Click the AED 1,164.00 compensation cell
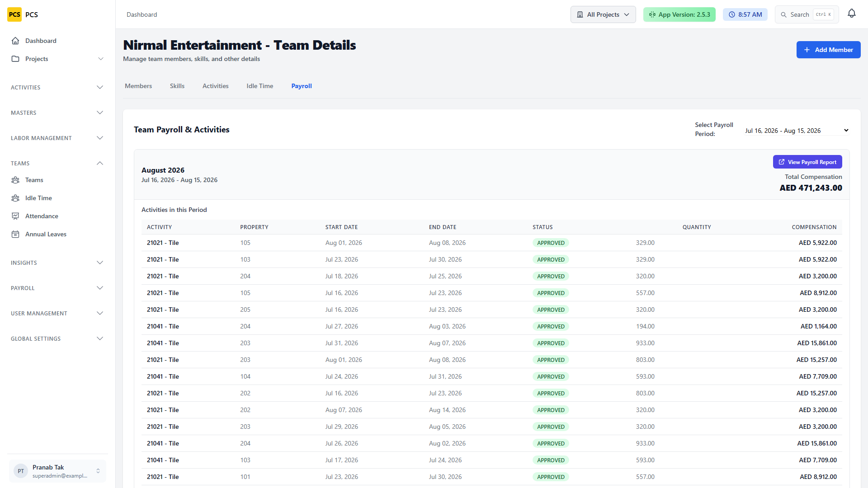868x488 pixels. 818,326
